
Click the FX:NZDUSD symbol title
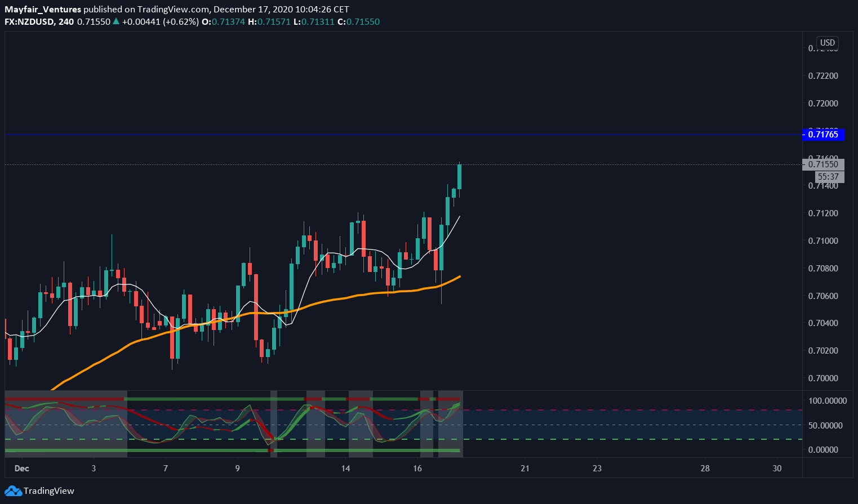(30, 21)
